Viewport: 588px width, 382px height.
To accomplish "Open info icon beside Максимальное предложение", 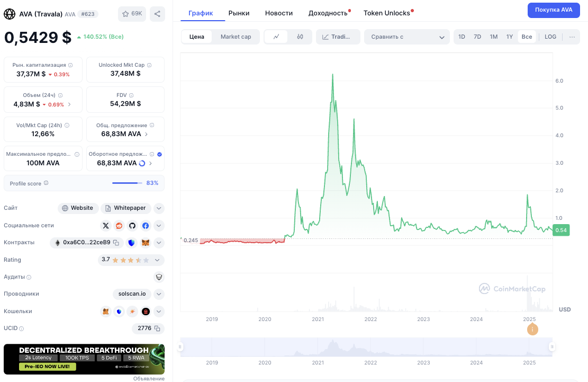I will pyautogui.click(x=77, y=154).
